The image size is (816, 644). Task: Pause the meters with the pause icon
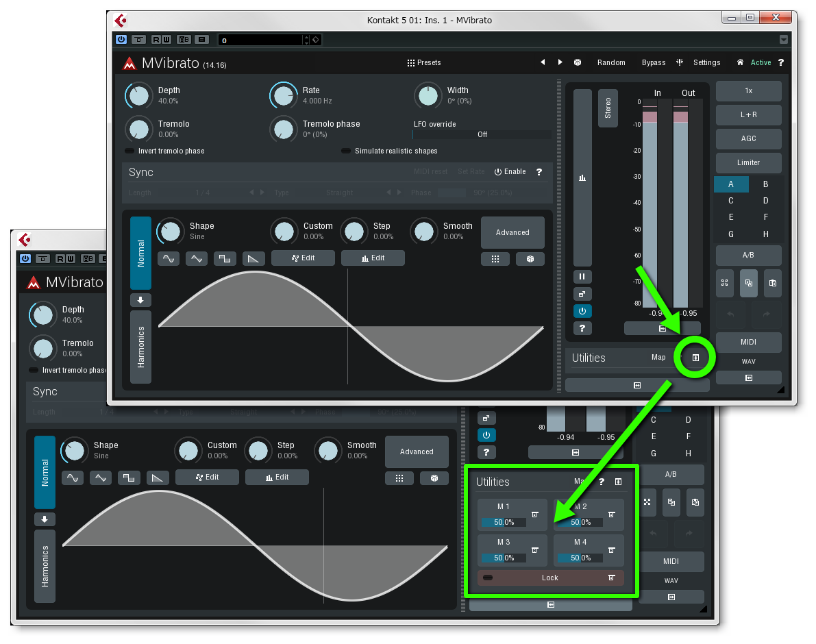(x=582, y=277)
